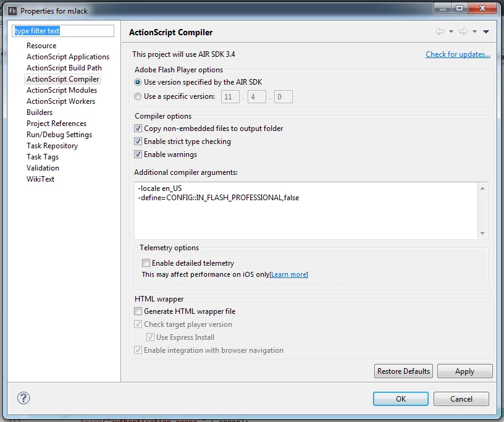
Task: Click the major version field showing 11
Action: coord(230,97)
